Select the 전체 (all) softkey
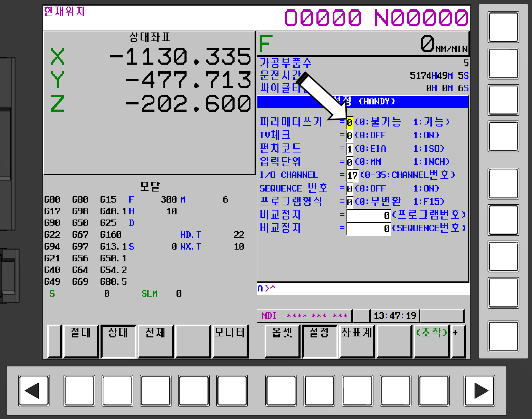This screenshot has height=419, width=532. click(155, 341)
